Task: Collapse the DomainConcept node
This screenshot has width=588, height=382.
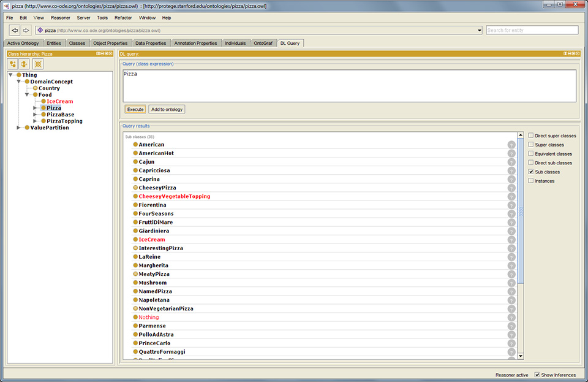Action: pos(19,82)
